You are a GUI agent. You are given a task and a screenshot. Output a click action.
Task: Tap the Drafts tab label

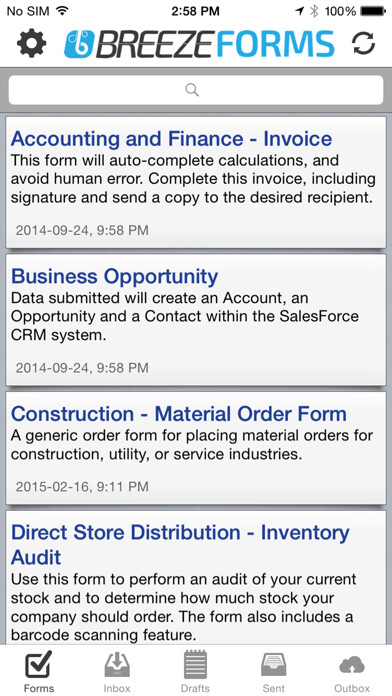(x=195, y=688)
